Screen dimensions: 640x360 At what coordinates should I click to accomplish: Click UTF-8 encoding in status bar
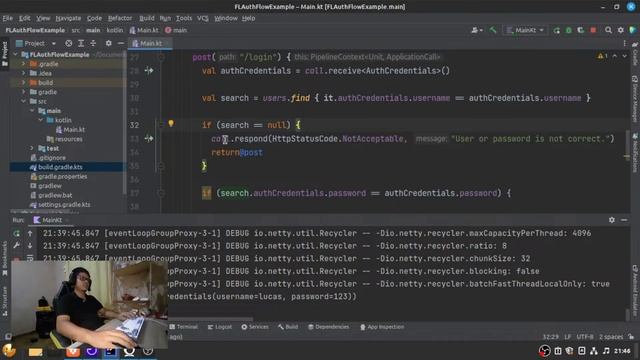click(x=585, y=337)
